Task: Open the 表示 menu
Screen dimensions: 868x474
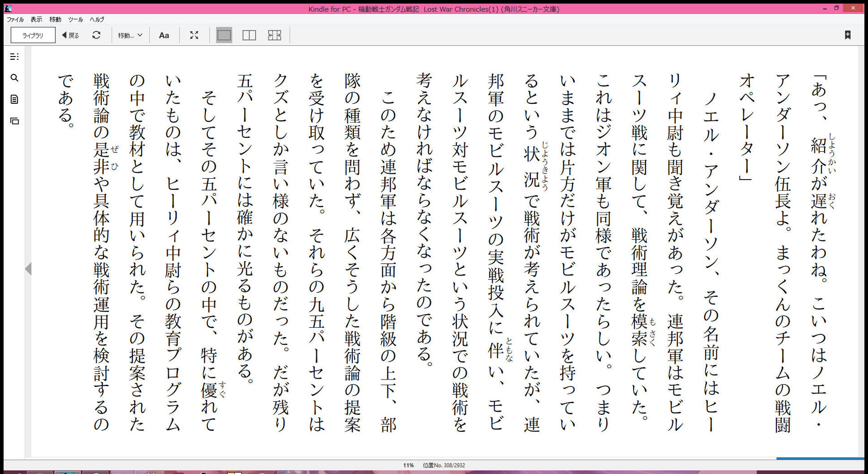Action: click(x=36, y=19)
